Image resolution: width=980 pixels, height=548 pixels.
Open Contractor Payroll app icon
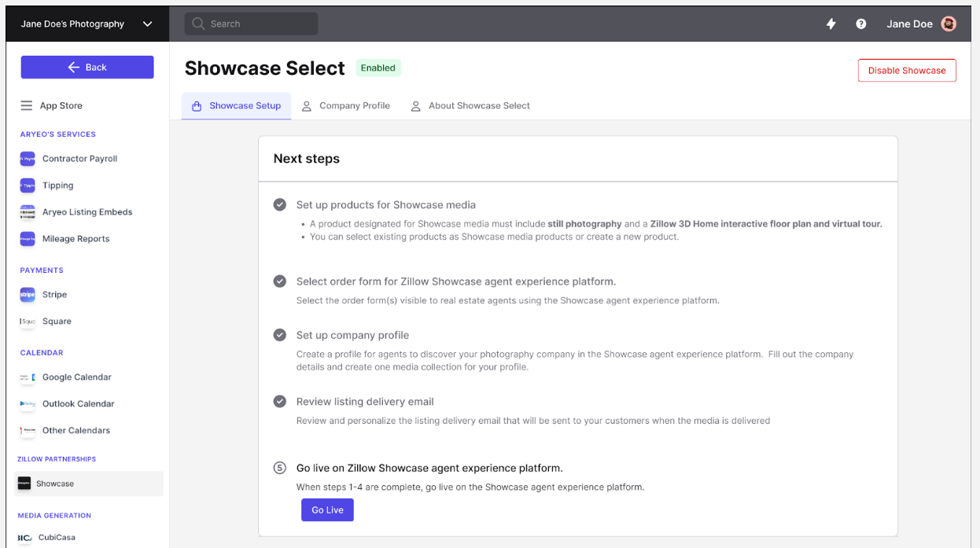[x=28, y=159]
